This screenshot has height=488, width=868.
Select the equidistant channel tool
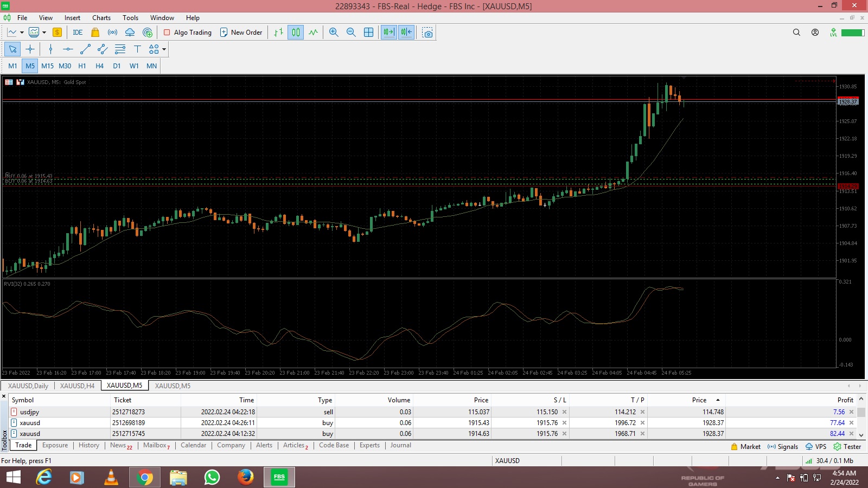(x=103, y=49)
